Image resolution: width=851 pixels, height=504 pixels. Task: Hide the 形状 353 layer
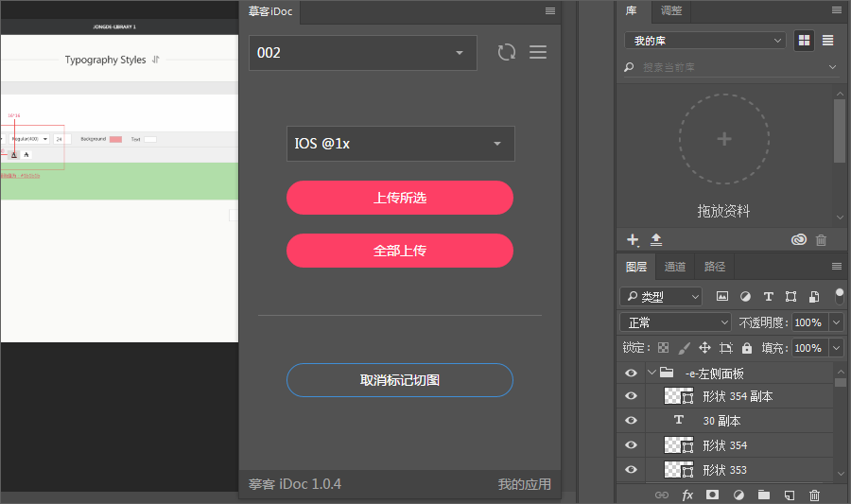coord(631,469)
